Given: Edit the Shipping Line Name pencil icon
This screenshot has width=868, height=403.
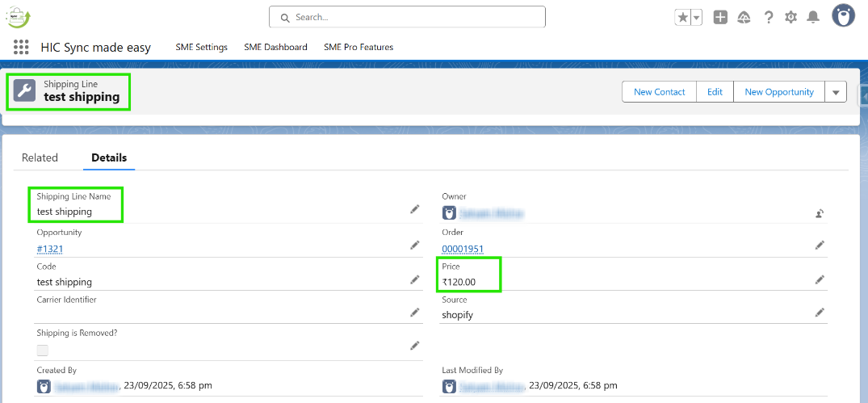Looking at the screenshot, I should tap(415, 209).
